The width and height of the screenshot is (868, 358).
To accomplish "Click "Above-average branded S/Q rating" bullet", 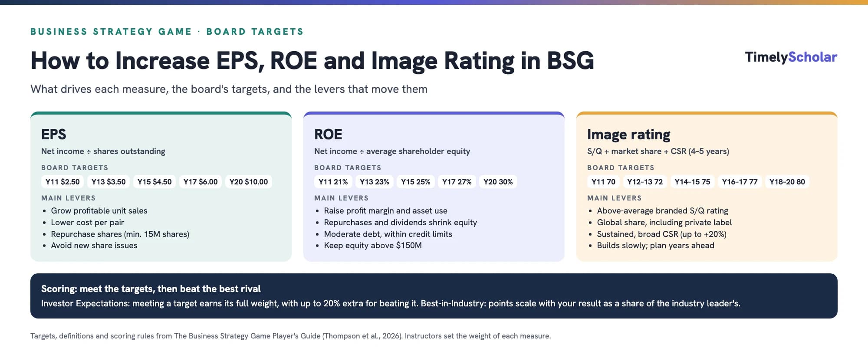I will coord(662,210).
